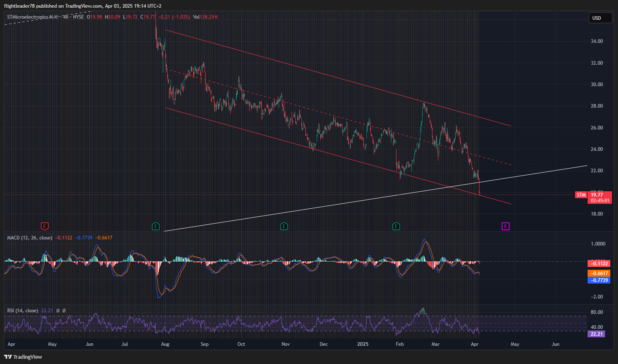Click the Jul label on time axis
The image size is (618, 364).
tap(125, 345)
